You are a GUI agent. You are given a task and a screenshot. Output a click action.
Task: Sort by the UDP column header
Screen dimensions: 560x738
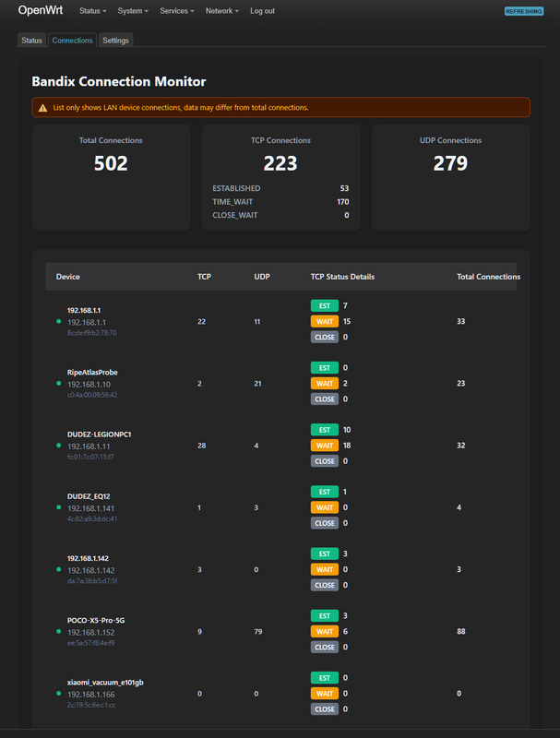pos(262,277)
